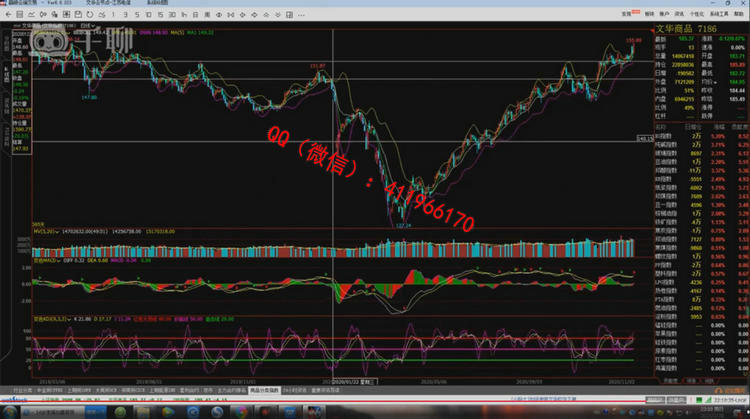Open the 账户 menu
The height and width of the screenshot is (419, 750).
click(x=664, y=14)
